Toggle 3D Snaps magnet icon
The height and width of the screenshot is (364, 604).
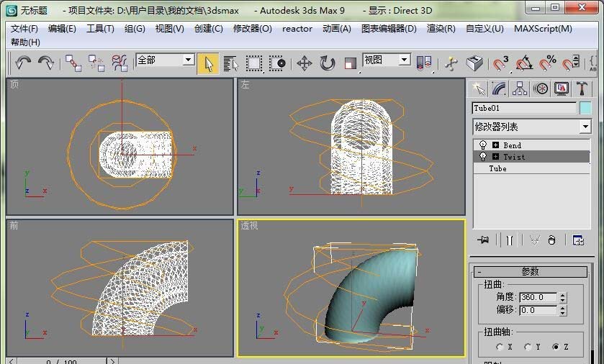click(501, 63)
